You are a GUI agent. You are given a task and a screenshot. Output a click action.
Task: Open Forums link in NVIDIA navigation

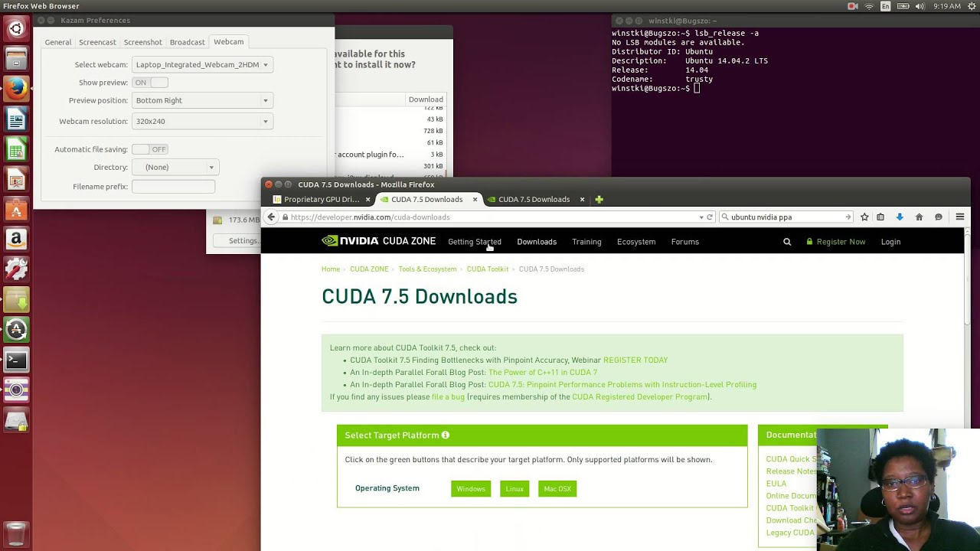(685, 242)
